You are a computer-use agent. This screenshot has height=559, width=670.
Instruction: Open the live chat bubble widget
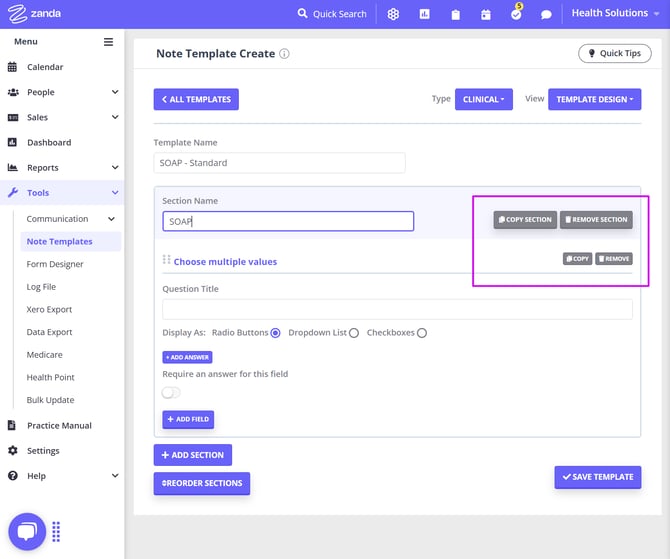tap(27, 531)
